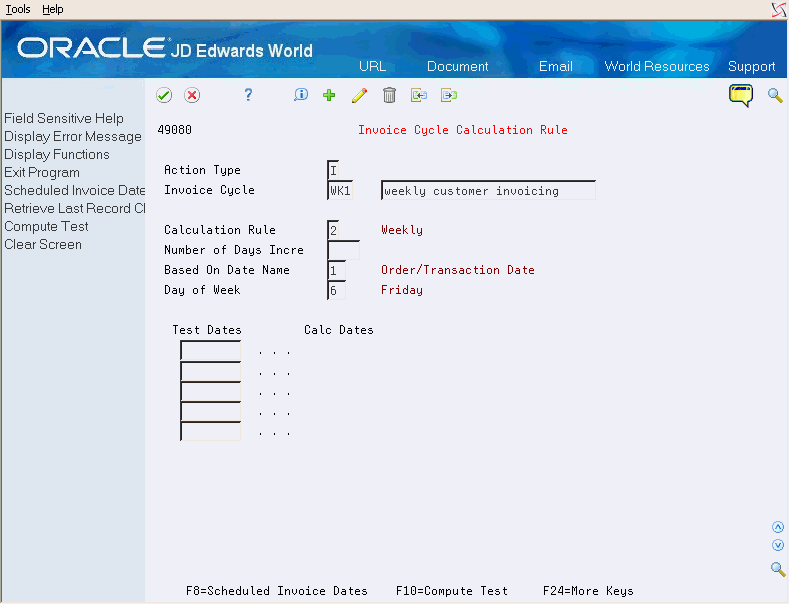The height and width of the screenshot is (604, 789).
Task: Open help with the blue question mark
Action: click(x=248, y=95)
